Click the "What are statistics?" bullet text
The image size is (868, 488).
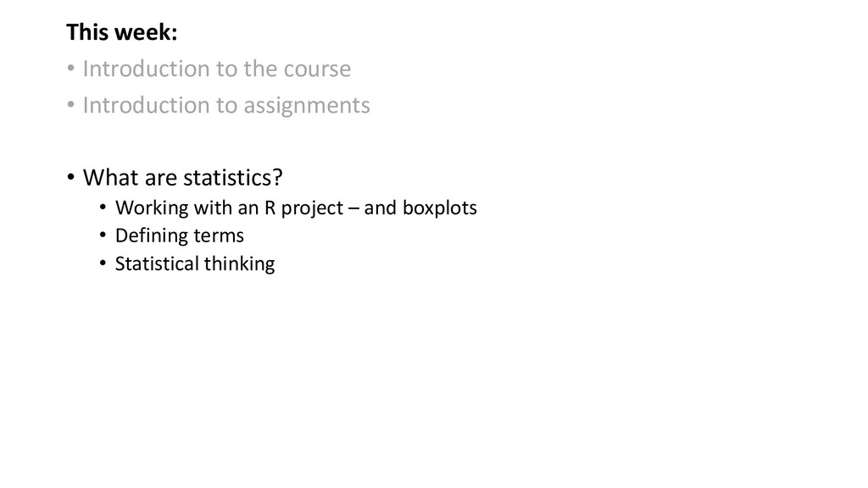[183, 178]
